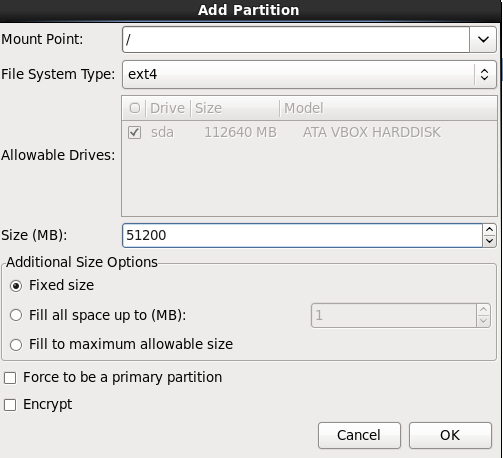
Task: Sort drives by Size column header
Action: 235,108
